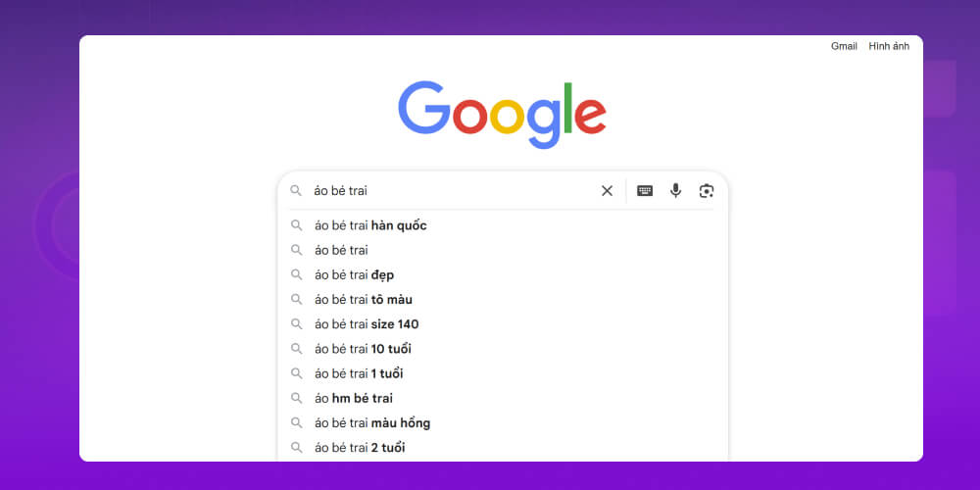Open the Gmail link
The width and height of the screenshot is (980, 490).
pos(844,46)
